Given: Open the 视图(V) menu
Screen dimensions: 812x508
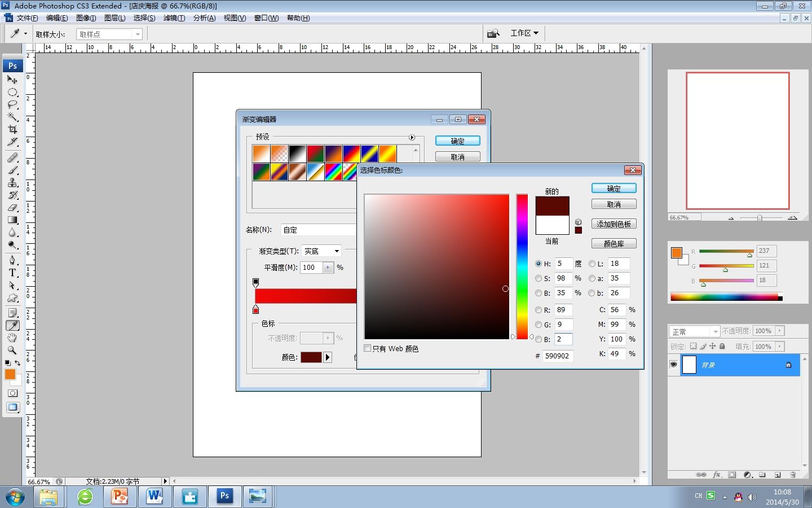Looking at the screenshot, I should [x=235, y=18].
